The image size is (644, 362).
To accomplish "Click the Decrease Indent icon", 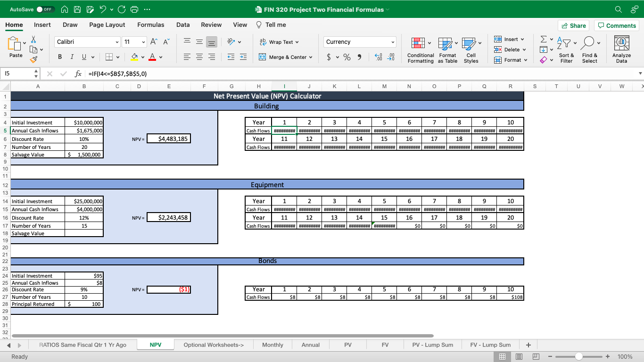I will [x=231, y=57].
